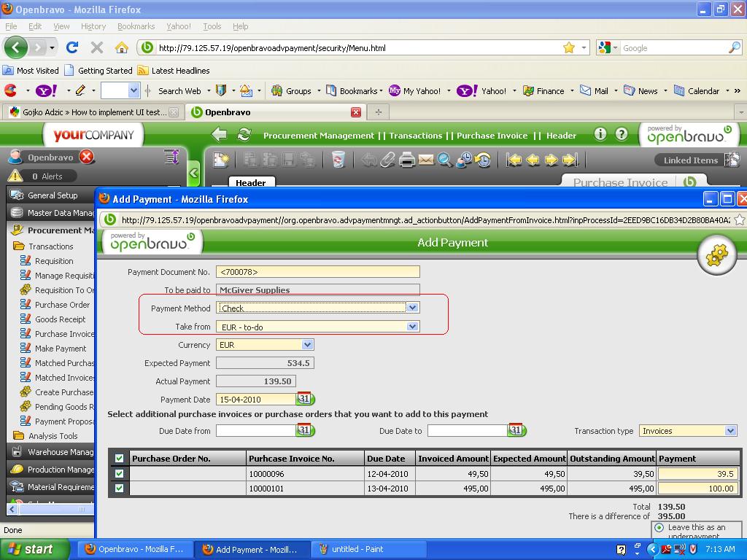Switch to Openbravo - Mozilla Firefox taskbar item
The width and height of the screenshot is (747, 560).
(x=135, y=549)
